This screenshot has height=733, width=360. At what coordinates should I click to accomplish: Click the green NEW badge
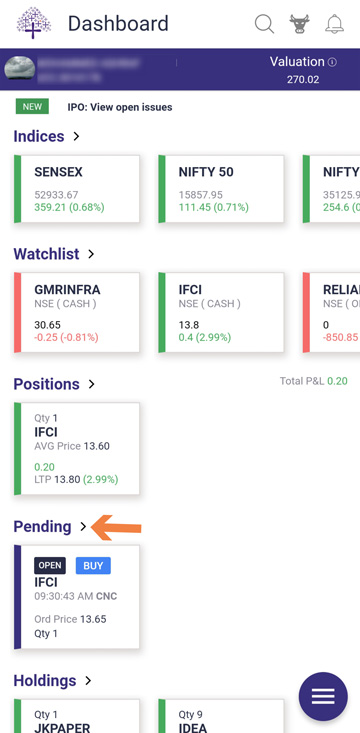coord(32,107)
